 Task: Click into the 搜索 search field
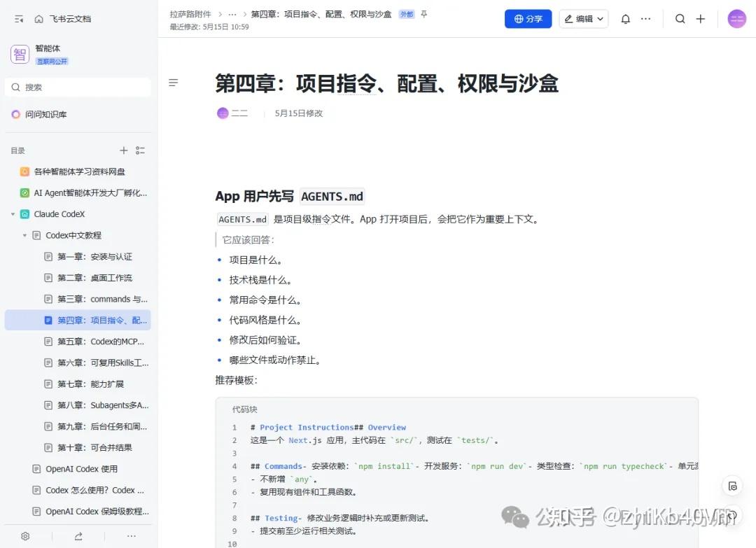coord(78,87)
